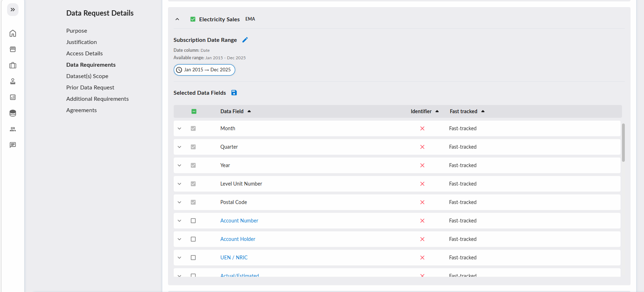Open the Account Number field link
The image size is (644, 292).
click(x=239, y=221)
